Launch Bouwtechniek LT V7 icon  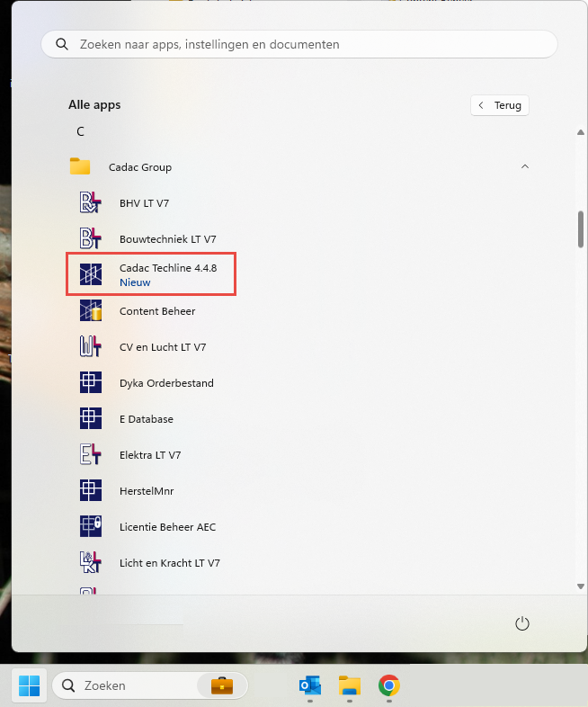(91, 238)
